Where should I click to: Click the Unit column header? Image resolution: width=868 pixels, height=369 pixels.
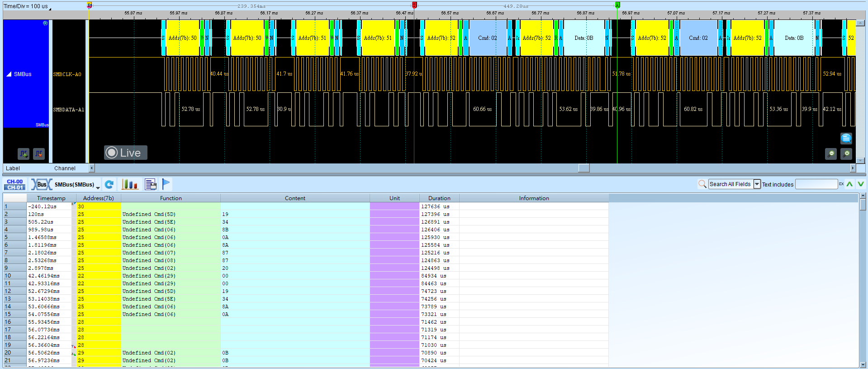click(394, 198)
